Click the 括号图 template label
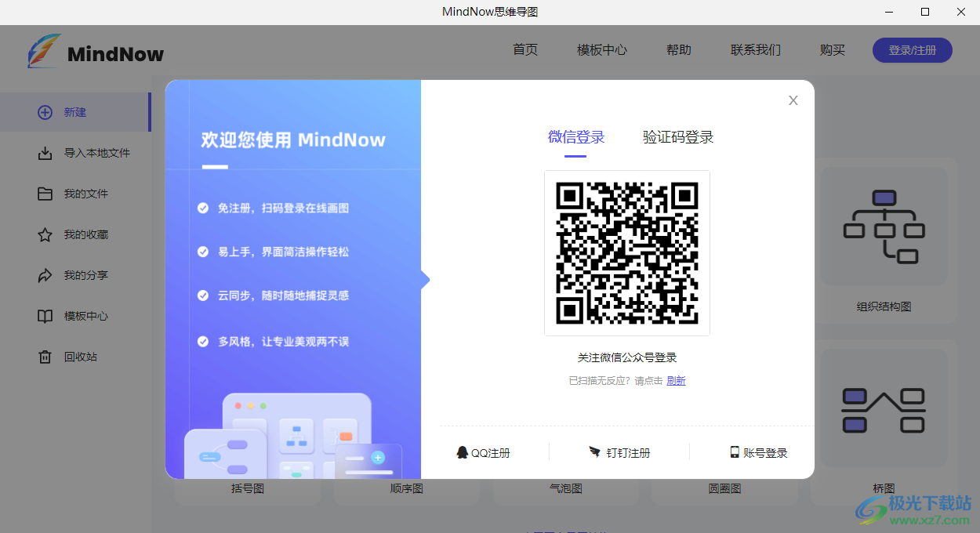 coord(248,488)
